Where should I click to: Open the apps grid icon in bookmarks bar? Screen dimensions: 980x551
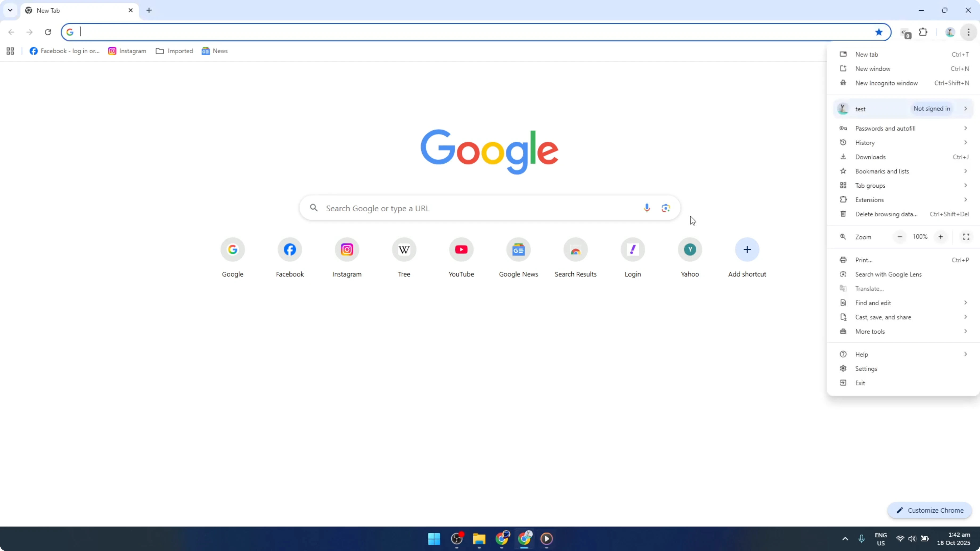(10, 51)
